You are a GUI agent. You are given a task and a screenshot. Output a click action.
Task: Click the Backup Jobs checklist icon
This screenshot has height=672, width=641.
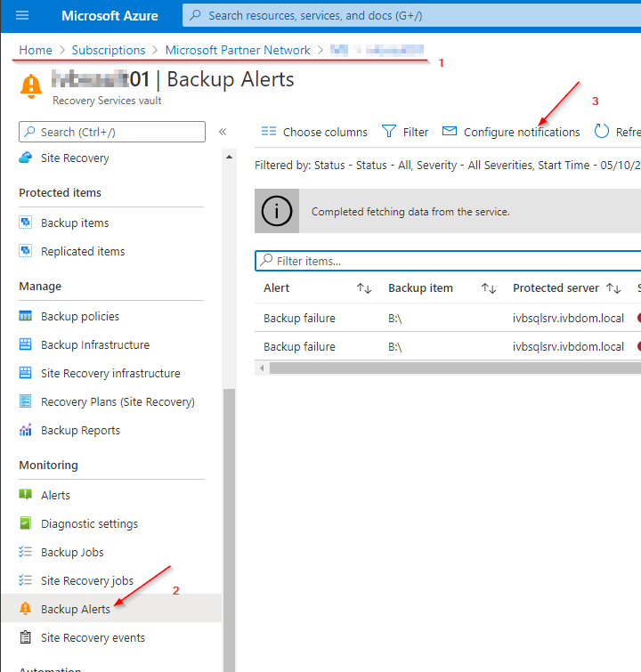(25, 552)
